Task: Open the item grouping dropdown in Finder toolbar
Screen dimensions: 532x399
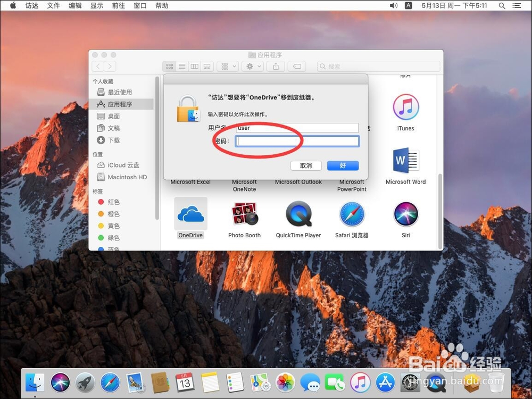Action: click(x=228, y=66)
